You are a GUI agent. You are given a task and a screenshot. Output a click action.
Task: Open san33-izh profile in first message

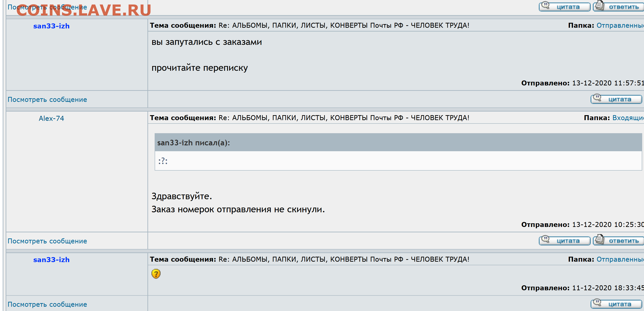coord(51,26)
